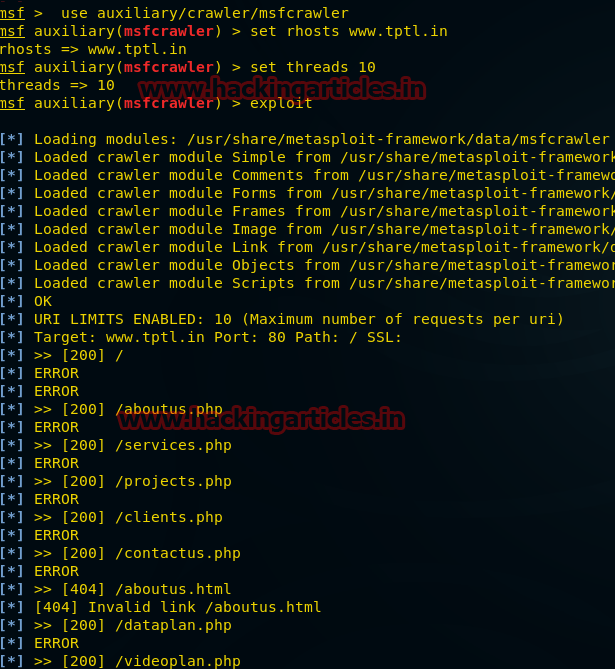Click the 'exploit' command at the prompt
615x669 pixels.
281,103
